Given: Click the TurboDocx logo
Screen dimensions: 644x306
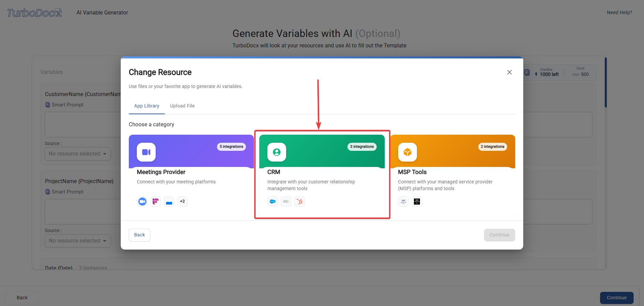Looking at the screenshot, I should (x=35, y=13).
